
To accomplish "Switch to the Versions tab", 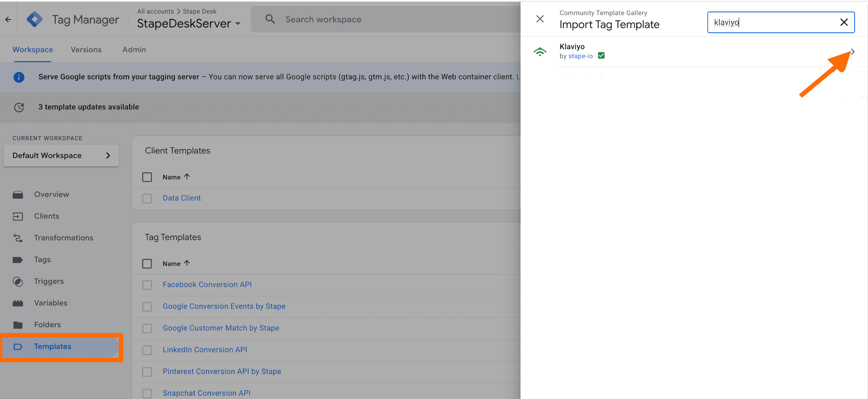I will click(x=86, y=49).
